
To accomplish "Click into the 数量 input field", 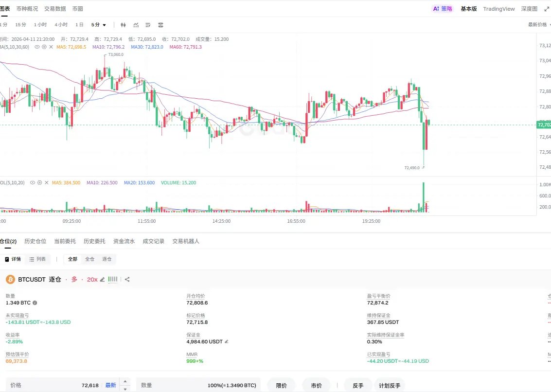I will tap(198, 385).
